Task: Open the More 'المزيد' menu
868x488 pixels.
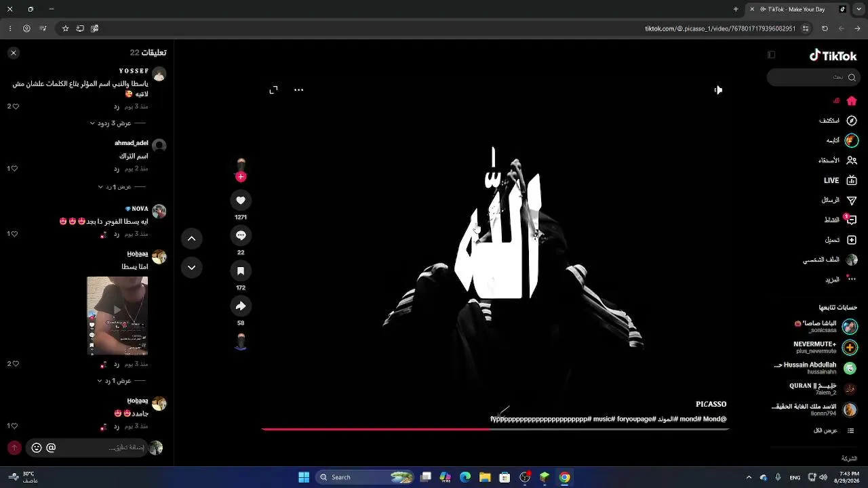Action: [x=841, y=279]
